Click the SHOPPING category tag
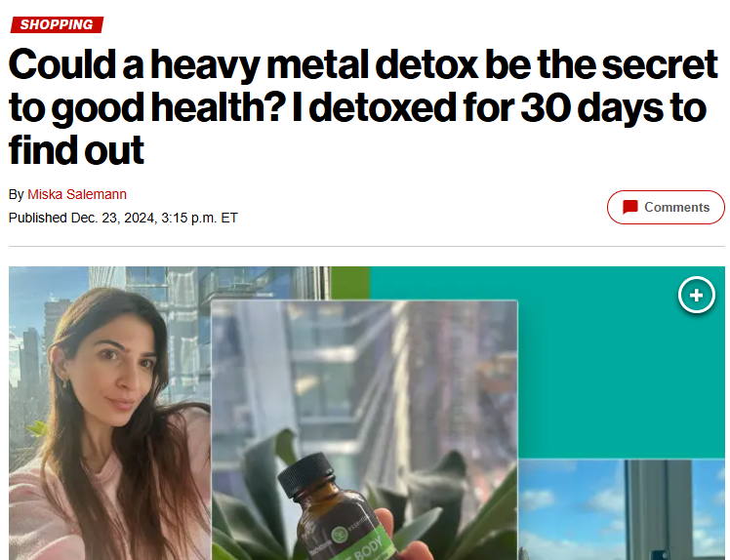 pos(57,24)
